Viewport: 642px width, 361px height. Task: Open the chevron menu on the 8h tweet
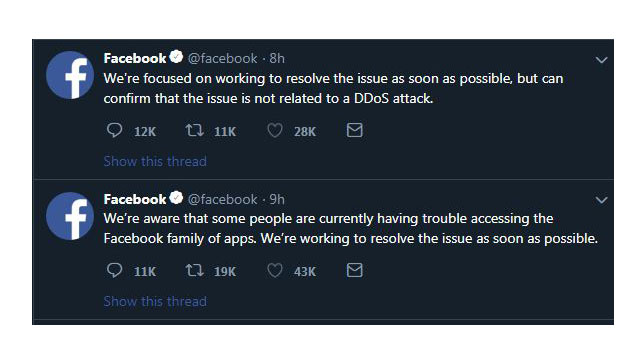(601, 60)
